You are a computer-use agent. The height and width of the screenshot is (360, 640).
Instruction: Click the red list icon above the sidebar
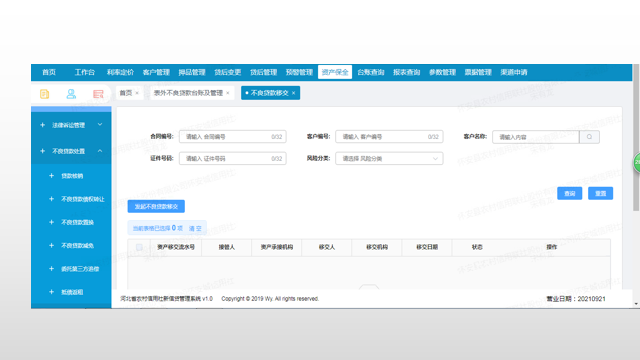click(x=98, y=94)
